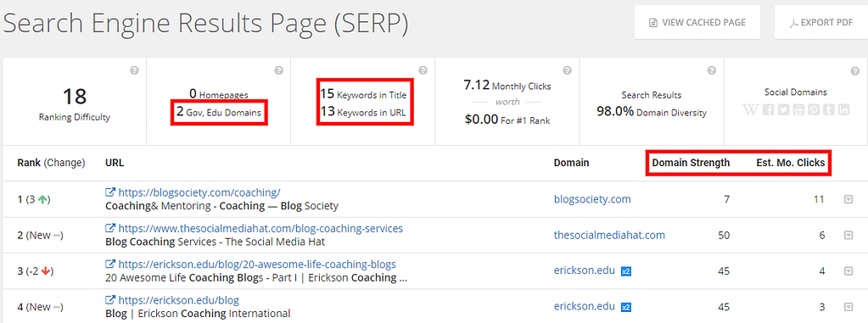Click the Tumblr social domain icon
Viewport: 868px width, 323px height.
[828, 109]
